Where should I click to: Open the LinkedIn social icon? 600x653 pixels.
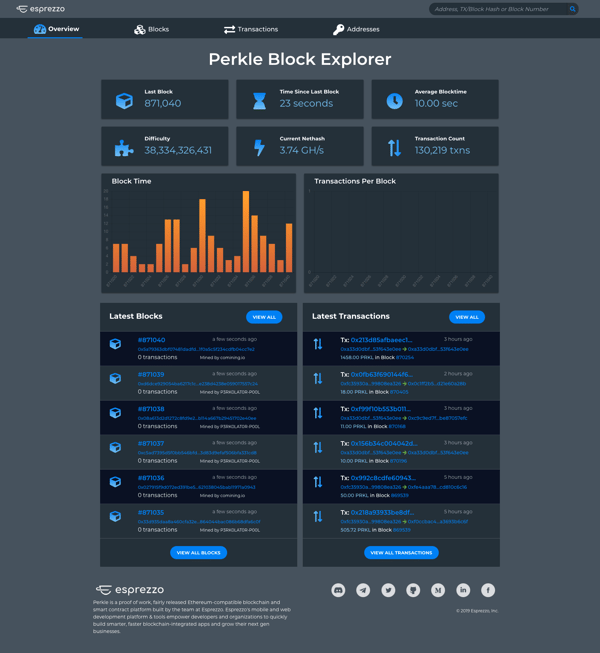463,590
